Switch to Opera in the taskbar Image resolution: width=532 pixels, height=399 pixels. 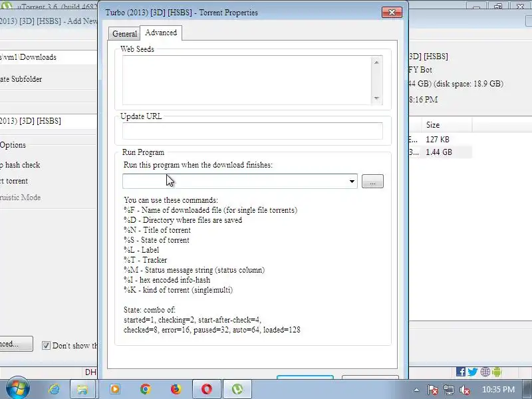click(x=207, y=389)
